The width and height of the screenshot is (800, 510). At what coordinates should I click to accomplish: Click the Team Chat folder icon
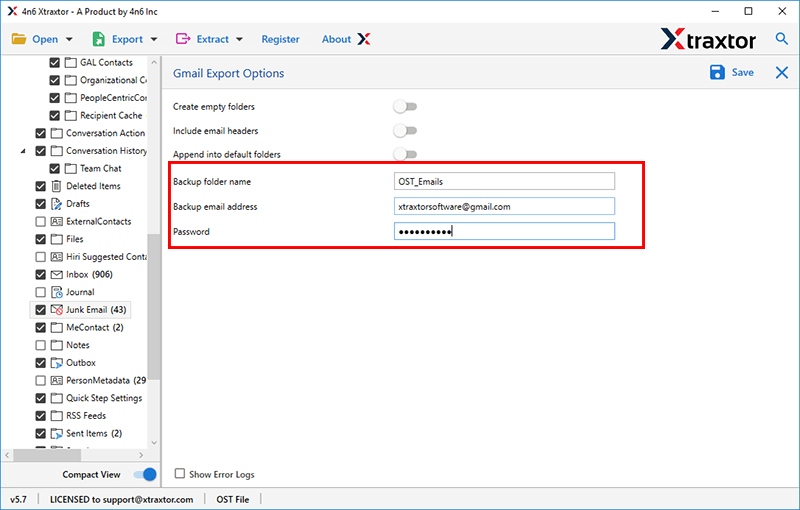coord(71,168)
